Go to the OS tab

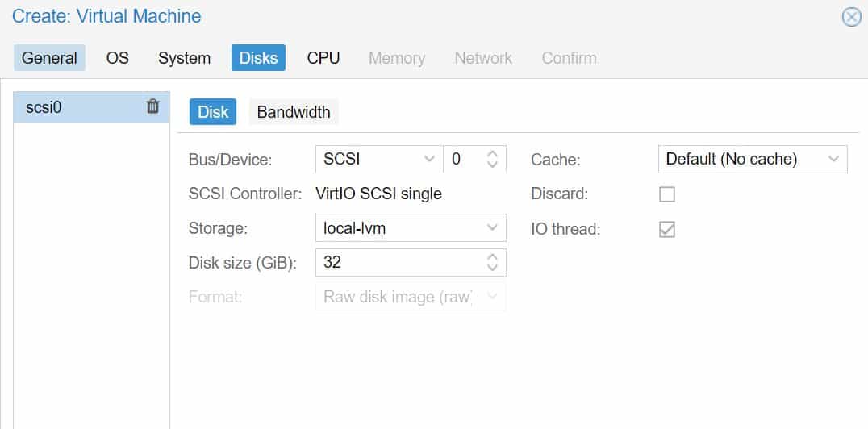click(117, 57)
